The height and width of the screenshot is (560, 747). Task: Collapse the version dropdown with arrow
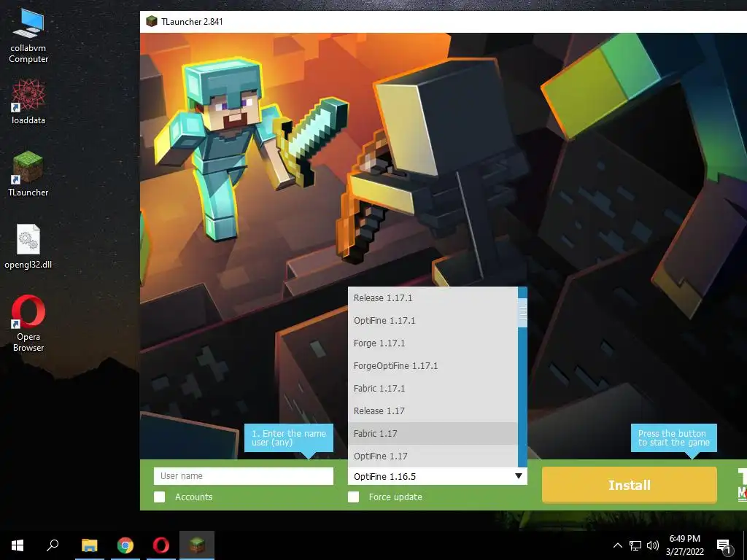[x=519, y=476]
